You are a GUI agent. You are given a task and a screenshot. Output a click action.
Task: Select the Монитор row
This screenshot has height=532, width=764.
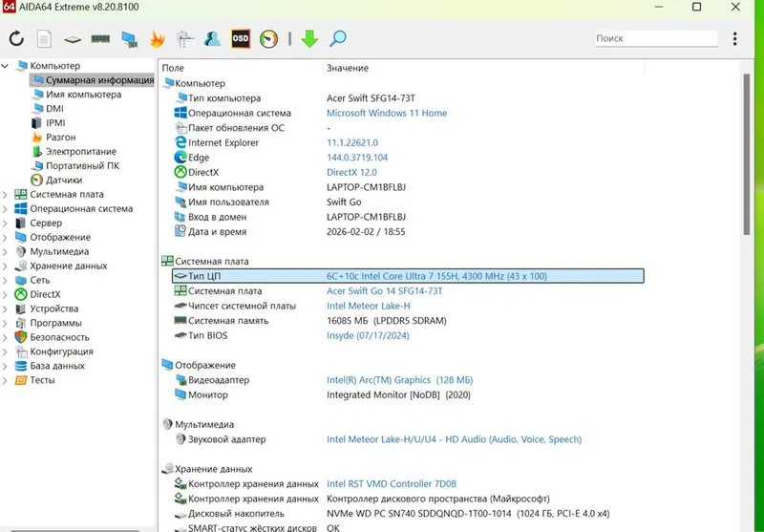409,395
